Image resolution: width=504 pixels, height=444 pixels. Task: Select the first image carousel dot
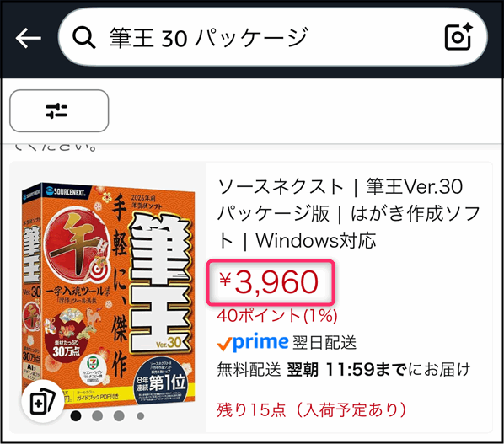[76, 415]
